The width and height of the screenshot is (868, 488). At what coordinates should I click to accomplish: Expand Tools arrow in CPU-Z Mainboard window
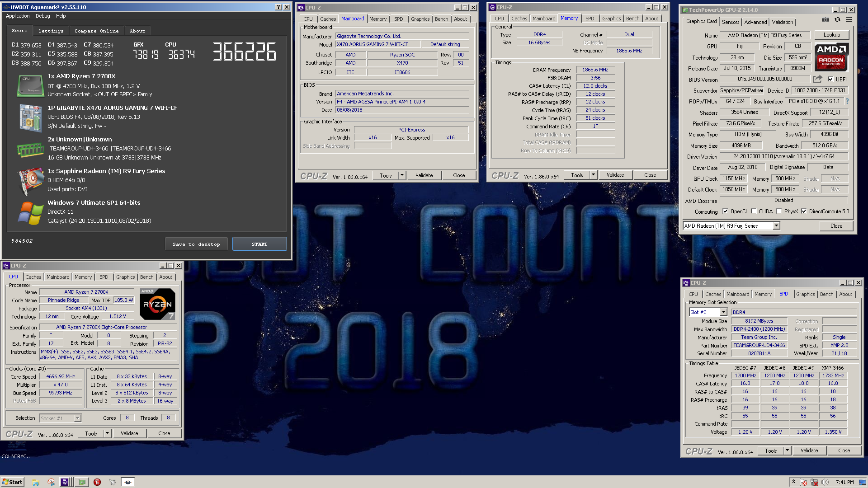click(402, 175)
